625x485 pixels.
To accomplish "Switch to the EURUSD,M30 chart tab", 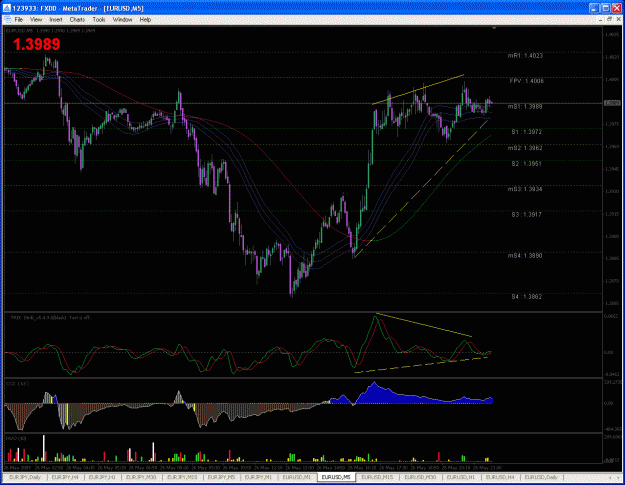I will click(x=420, y=477).
